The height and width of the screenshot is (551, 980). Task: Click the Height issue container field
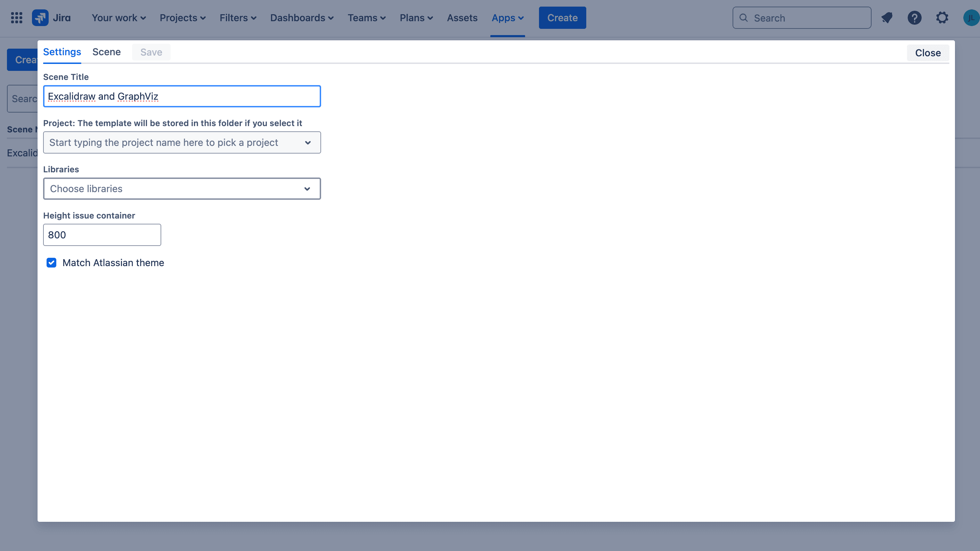[102, 235]
